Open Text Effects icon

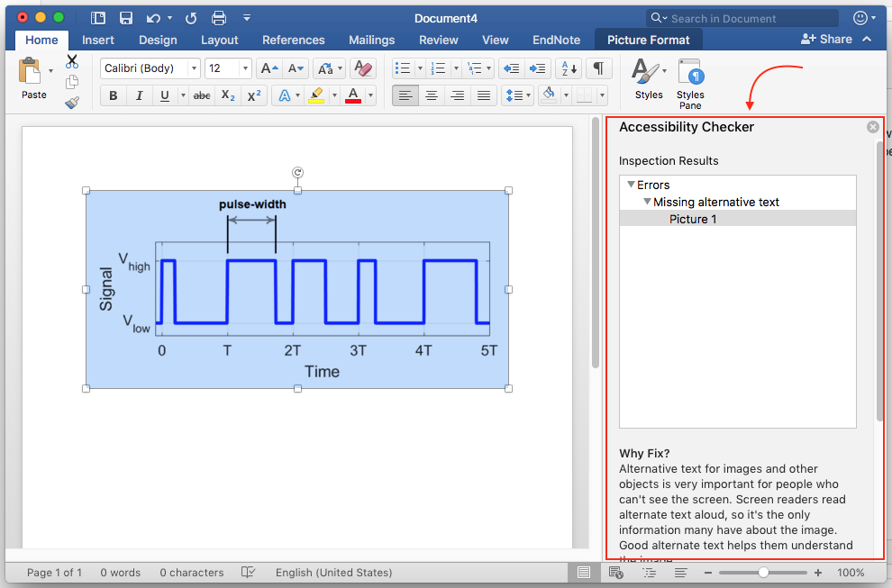[x=284, y=95]
